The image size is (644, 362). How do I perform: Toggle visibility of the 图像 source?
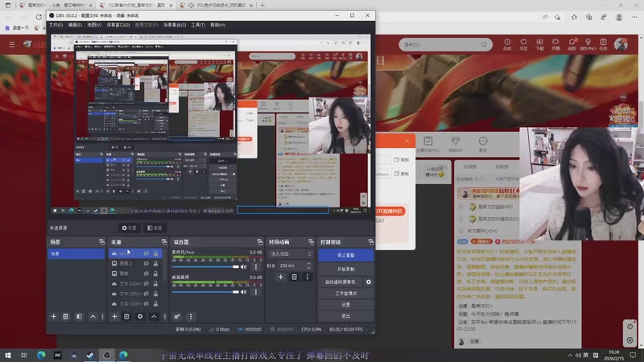(x=147, y=274)
